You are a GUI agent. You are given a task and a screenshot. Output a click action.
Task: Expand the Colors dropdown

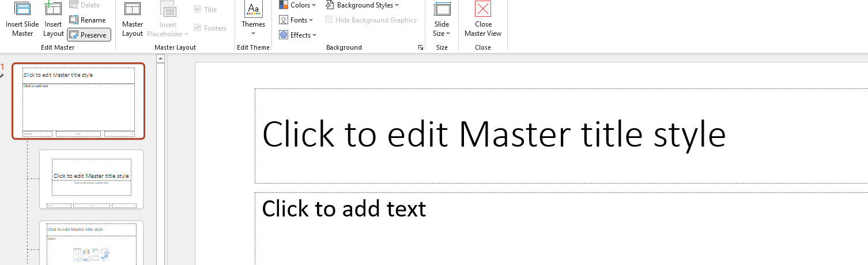click(297, 5)
